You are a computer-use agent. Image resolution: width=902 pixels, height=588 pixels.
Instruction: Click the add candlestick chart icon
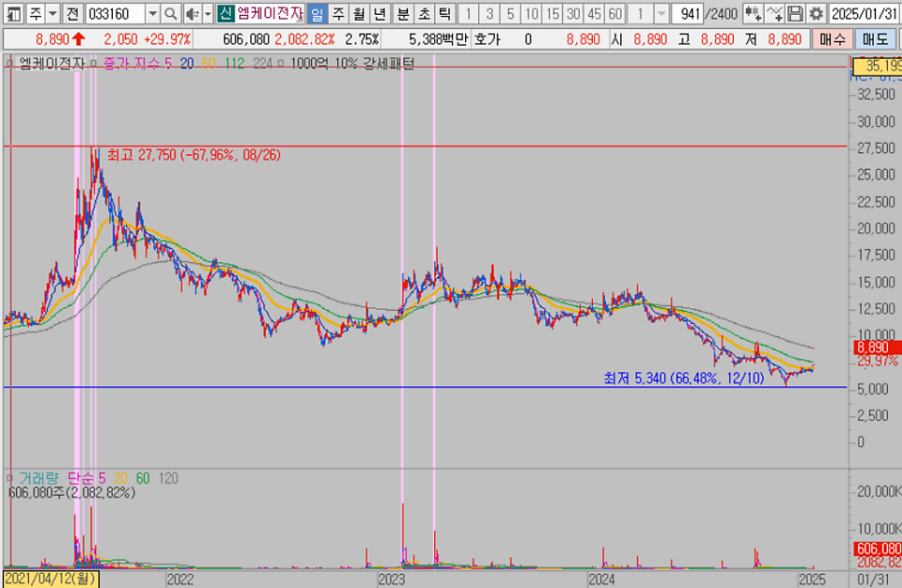point(753,13)
